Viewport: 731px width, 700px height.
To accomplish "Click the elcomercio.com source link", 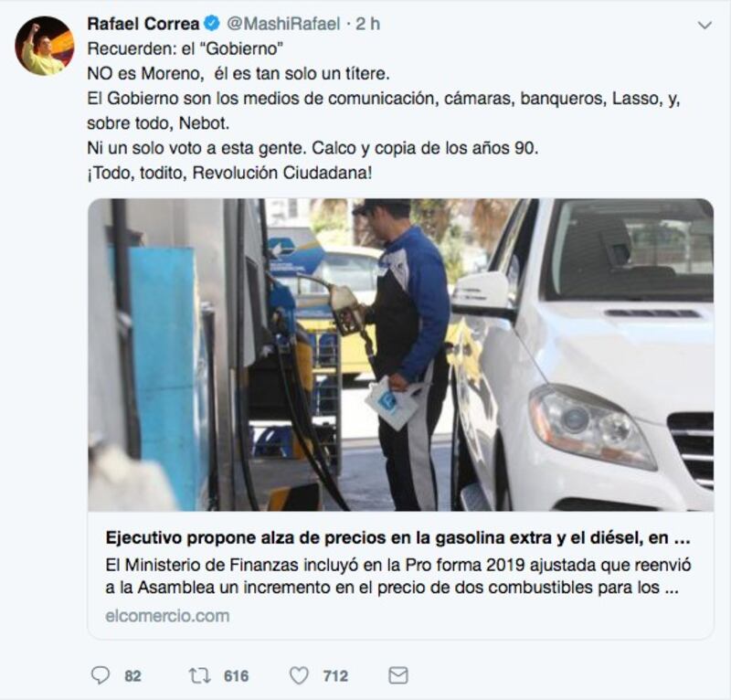I will 167,616.
